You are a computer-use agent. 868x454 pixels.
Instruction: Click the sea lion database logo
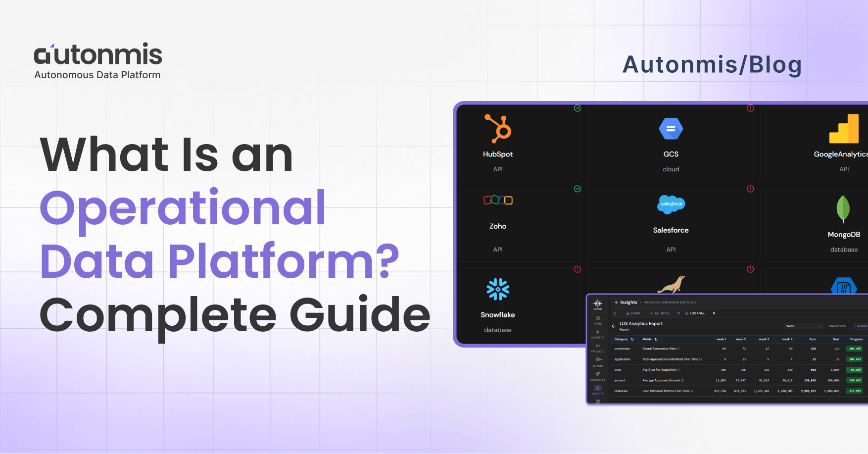[x=671, y=285]
